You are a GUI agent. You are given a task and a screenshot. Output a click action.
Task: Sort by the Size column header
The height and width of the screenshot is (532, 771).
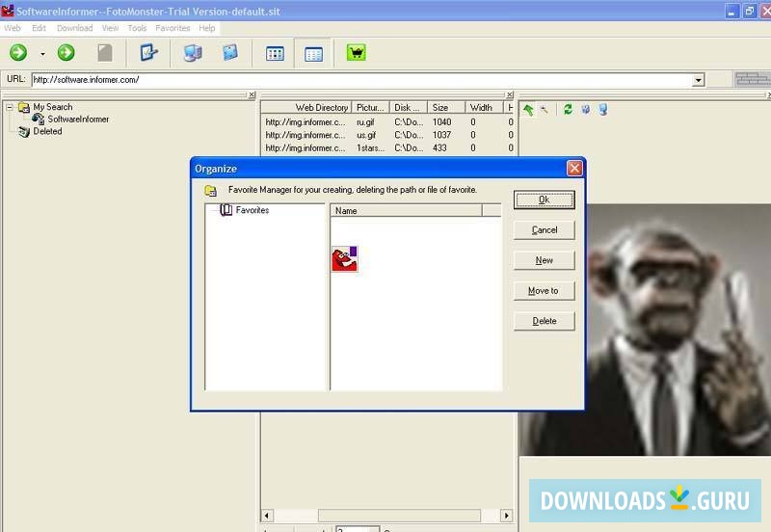446,107
